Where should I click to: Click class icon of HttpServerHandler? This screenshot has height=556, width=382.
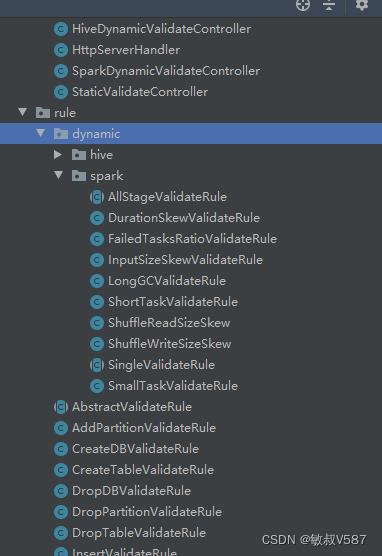61,50
